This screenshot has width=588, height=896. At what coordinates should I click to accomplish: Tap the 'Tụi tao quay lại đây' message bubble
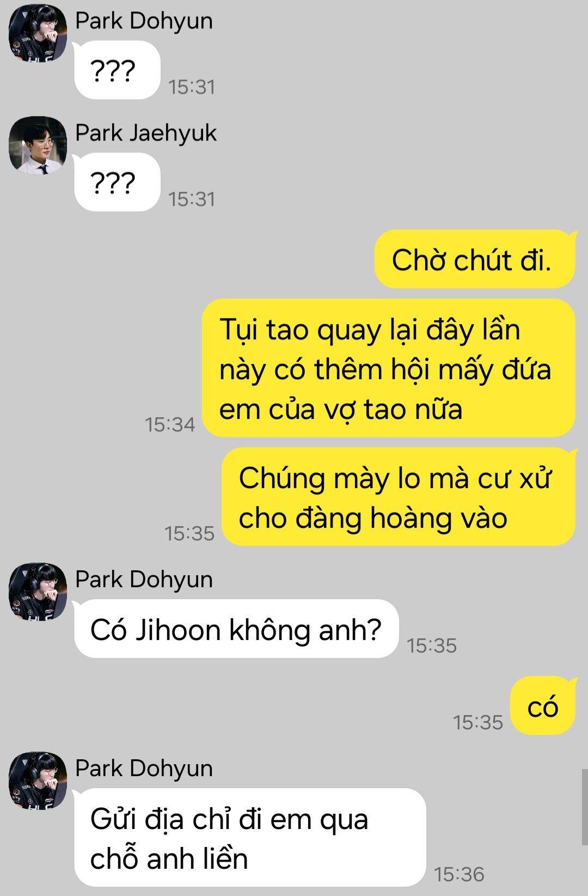pos(389,368)
